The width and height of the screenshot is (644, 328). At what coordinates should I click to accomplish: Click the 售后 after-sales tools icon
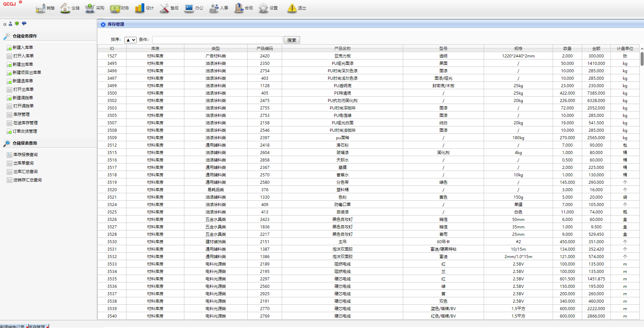point(164,8)
